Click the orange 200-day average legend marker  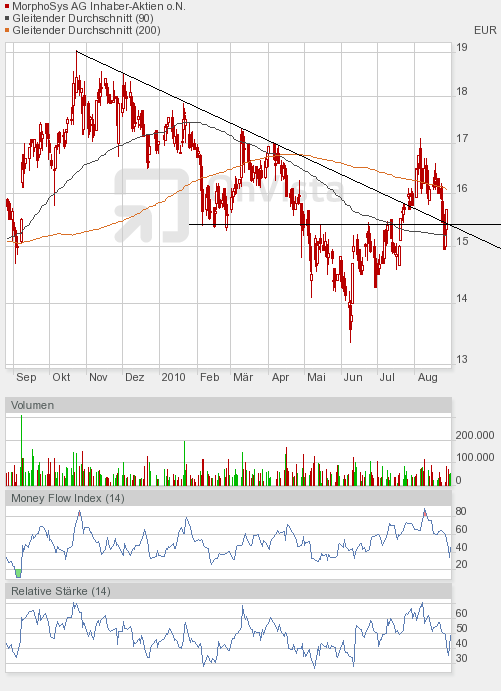pyautogui.click(x=7, y=30)
